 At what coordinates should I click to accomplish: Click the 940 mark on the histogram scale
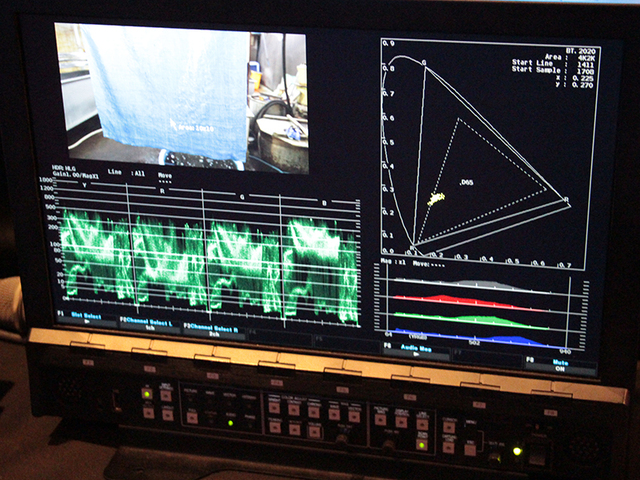[565, 351]
